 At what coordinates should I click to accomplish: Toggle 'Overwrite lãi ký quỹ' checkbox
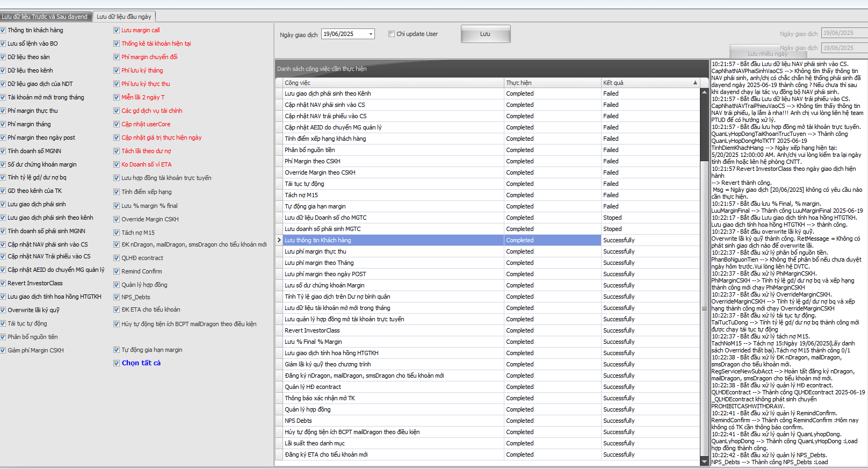click(3, 310)
